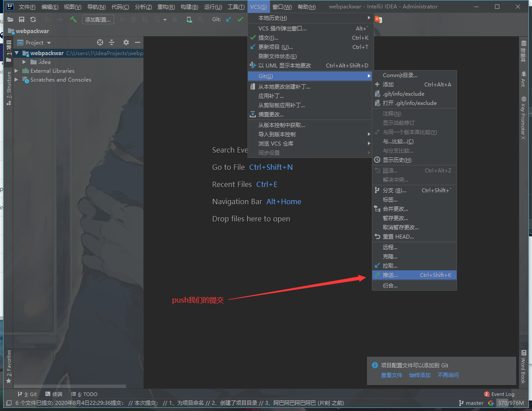The width and height of the screenshot is (532, 411).
Task: Click the master branch status bar widget
Action: point(471,403)
